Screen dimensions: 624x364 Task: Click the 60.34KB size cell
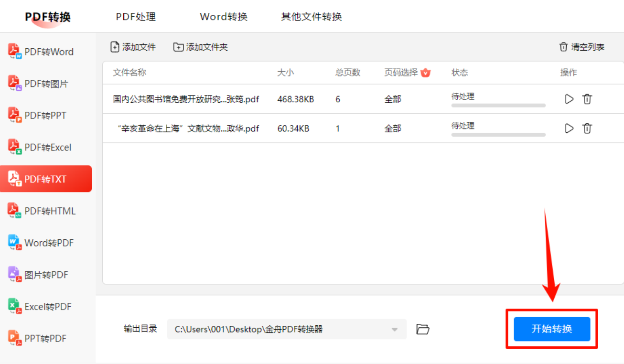(x=293, y=128)
